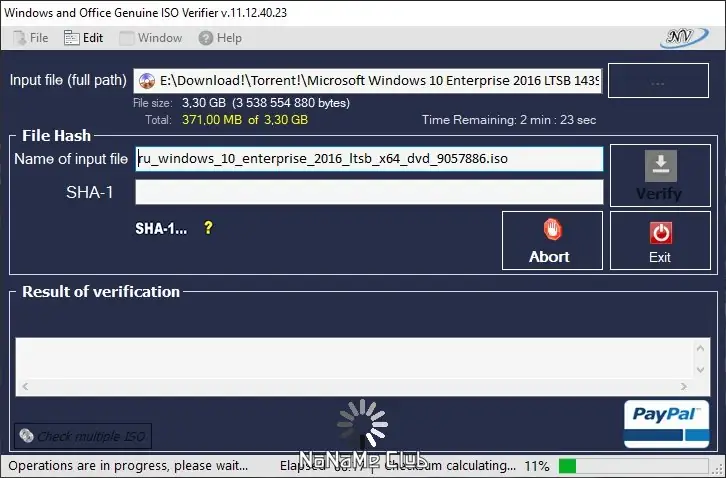Click the disc icon in input file field
This screenshot has height=478, width=726.
(x=147, y=81)
